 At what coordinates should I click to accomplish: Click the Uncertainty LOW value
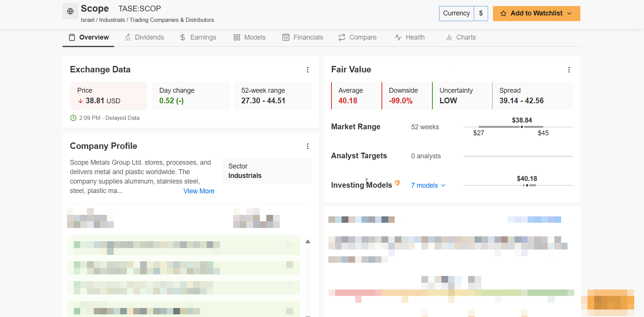tap(448, 101)
